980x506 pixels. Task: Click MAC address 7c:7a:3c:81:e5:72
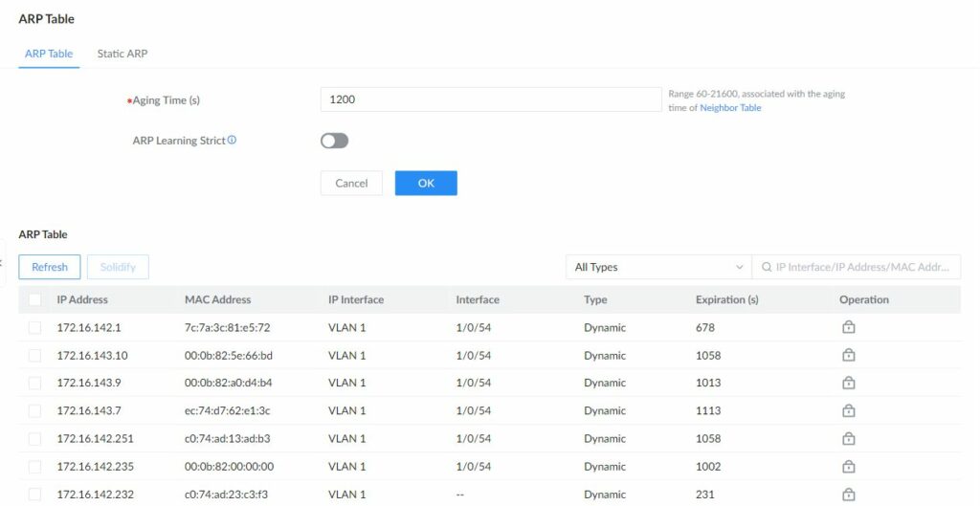coord(228,327)
